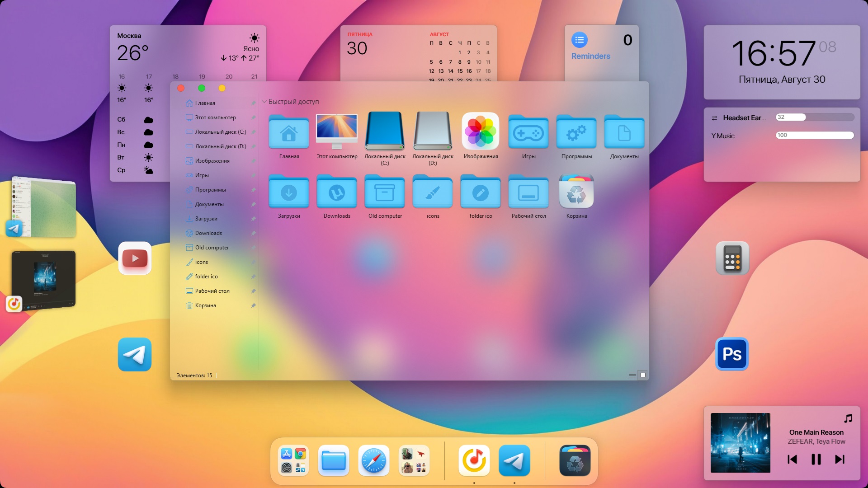This screenshot has height=488, width=868.
Task: Pause the One Main Reason track
Action: click(x=816, y=460)
